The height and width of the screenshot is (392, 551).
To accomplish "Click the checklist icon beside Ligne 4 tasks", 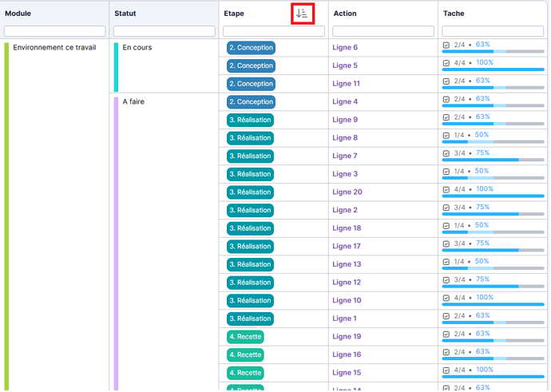I will click(x=446, y=100).
